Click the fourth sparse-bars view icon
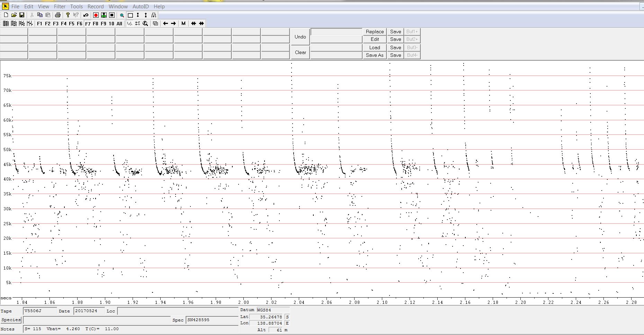Screen dimensions: 644x335 tap(30, 24)
